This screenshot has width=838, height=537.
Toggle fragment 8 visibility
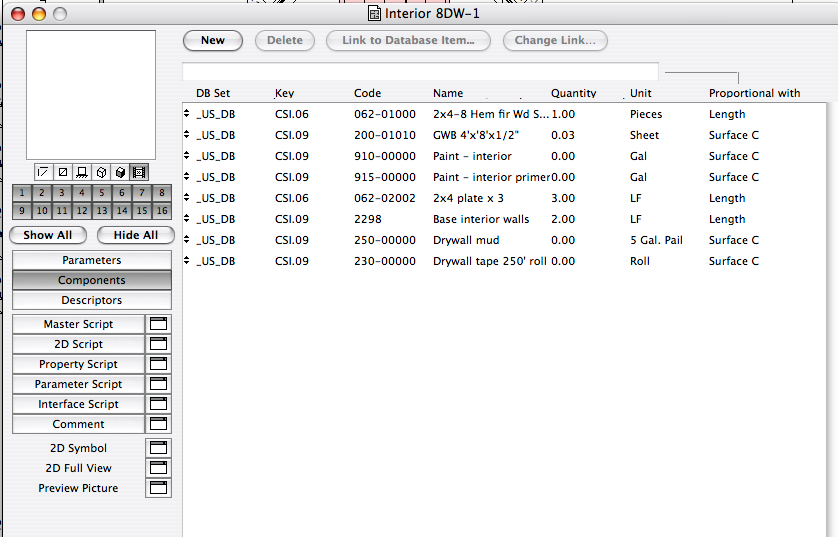161,193
